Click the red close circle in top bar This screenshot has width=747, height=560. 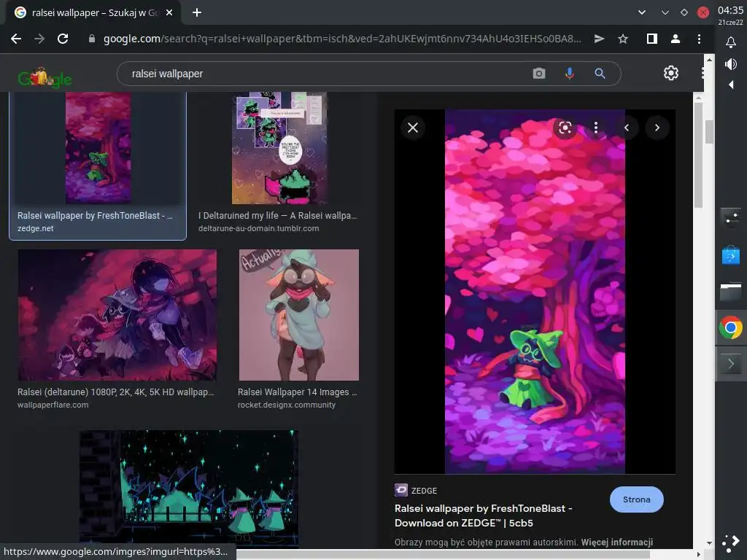pos(703,13)
